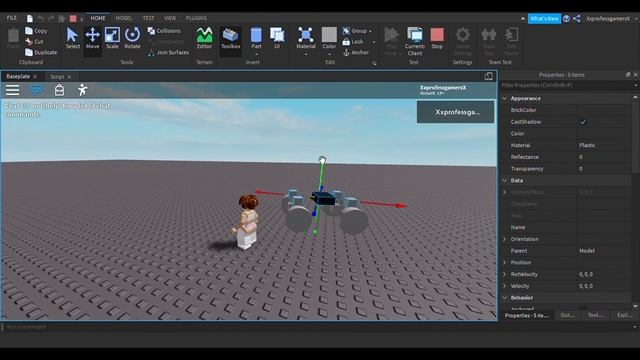Click Join Surfaces
The height and width of the screenshot is (360, 640).
click(168, 52)
